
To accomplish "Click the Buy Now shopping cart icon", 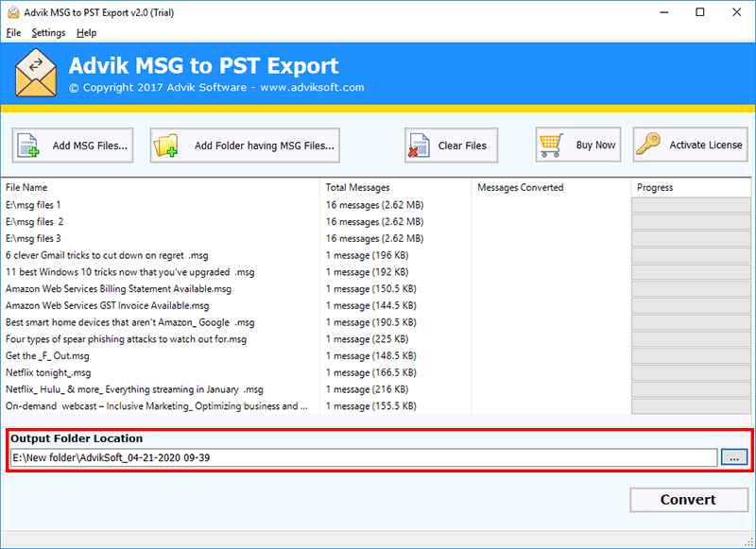I will 551,145.
